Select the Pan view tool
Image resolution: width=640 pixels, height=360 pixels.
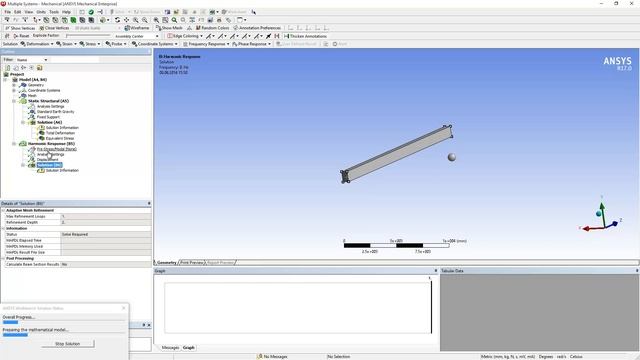(x=127, y=20)
